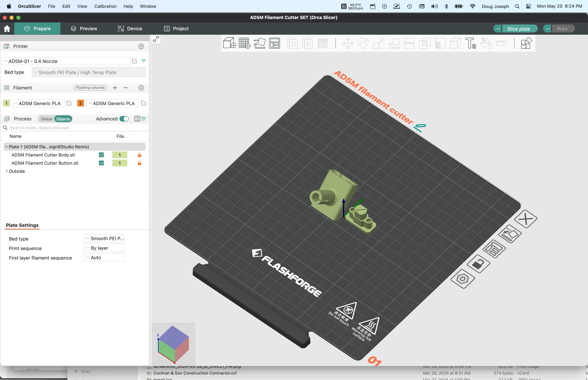588x380 pixels.
Task: Switch to the Preview tab
Action: (84, 29)
